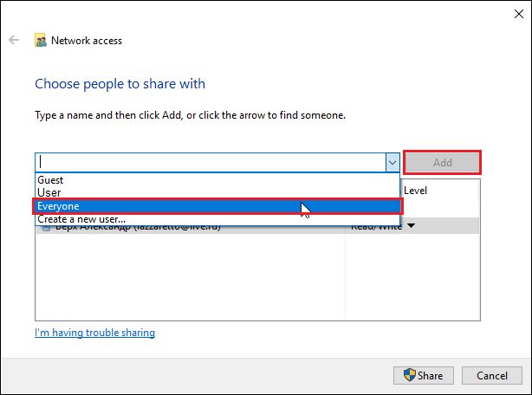Click the shield icon on the Share button

coord(409,375)
